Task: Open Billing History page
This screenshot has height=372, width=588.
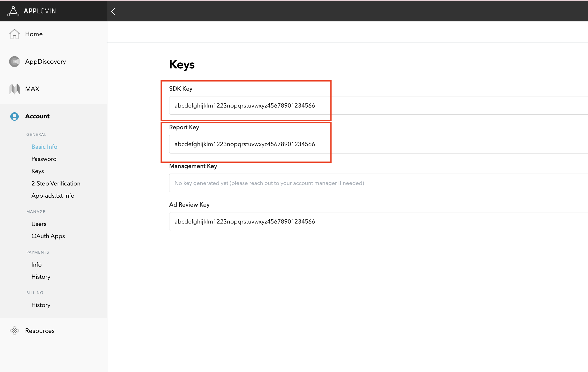Action: (41, 305)
